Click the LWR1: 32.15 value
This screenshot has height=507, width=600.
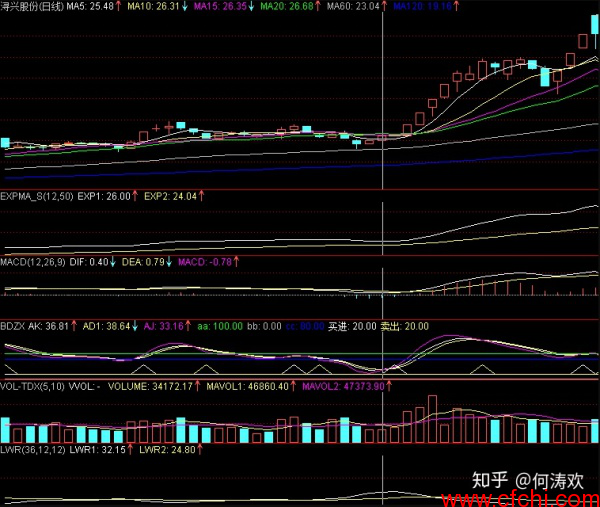(98, 450)
